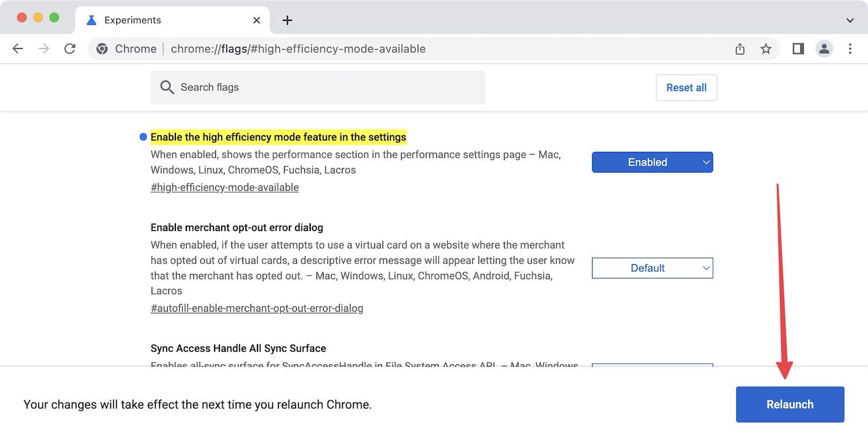The image size is (868, 442).
Task: Click the browser back arrow
Action: click(x=18, y=49)
